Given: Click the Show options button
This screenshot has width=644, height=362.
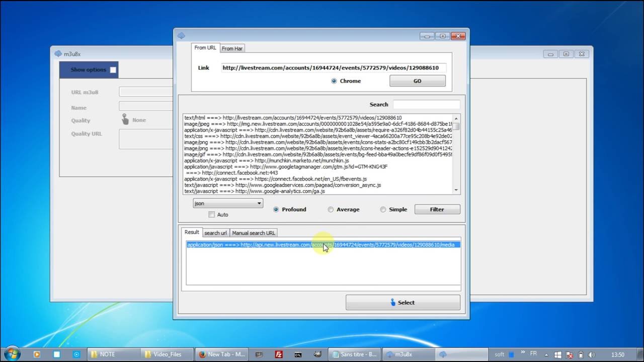Looking at the screenshot, I should pyautogui.click(x=89, y=70).
